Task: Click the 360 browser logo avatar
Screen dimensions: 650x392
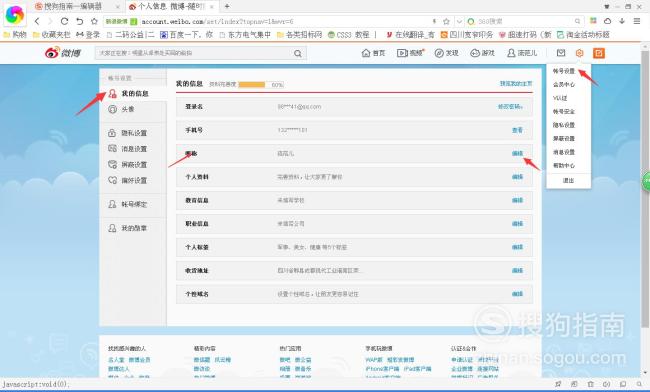Action: [x=15, y=15]
